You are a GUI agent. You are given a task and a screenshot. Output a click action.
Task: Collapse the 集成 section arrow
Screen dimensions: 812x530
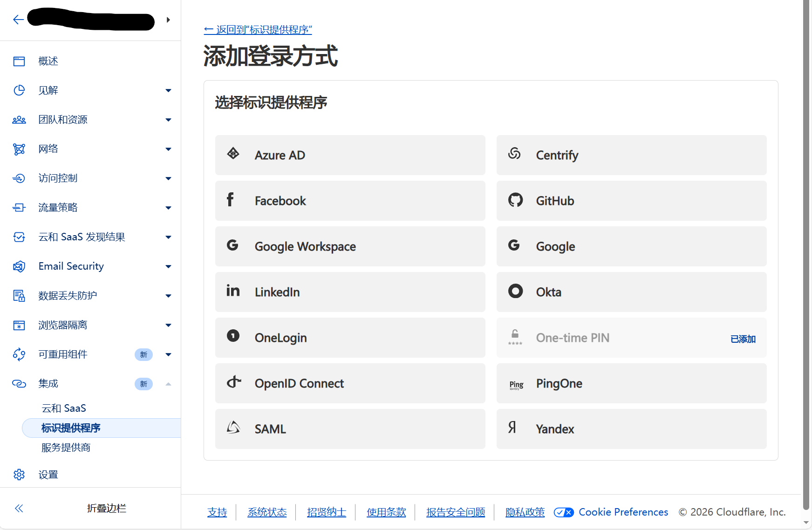tap(168, 384)
